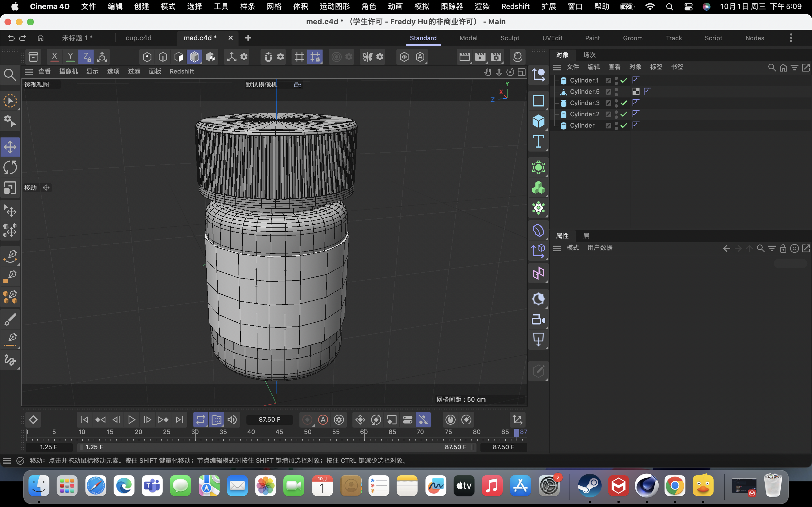
Task: Disable Cylinder.3 with its green checkmark
Action: (x=623, y=103)
